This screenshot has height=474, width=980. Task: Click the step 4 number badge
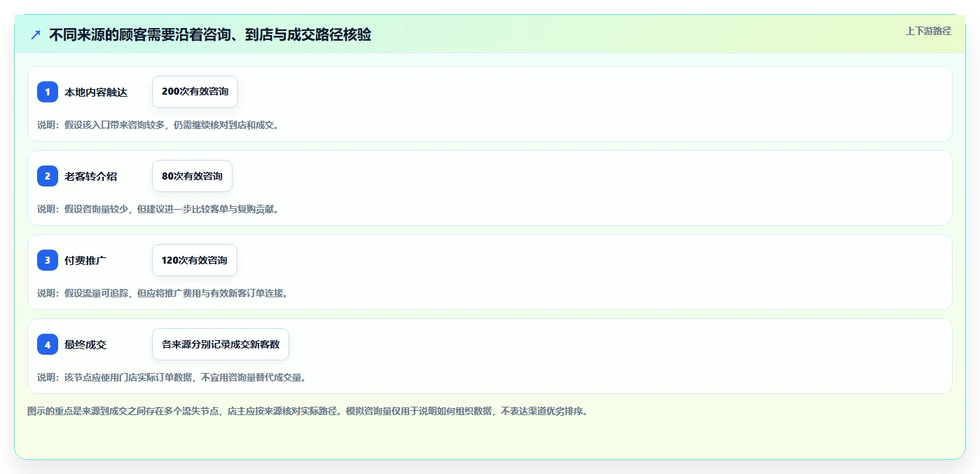coord(48,344)
